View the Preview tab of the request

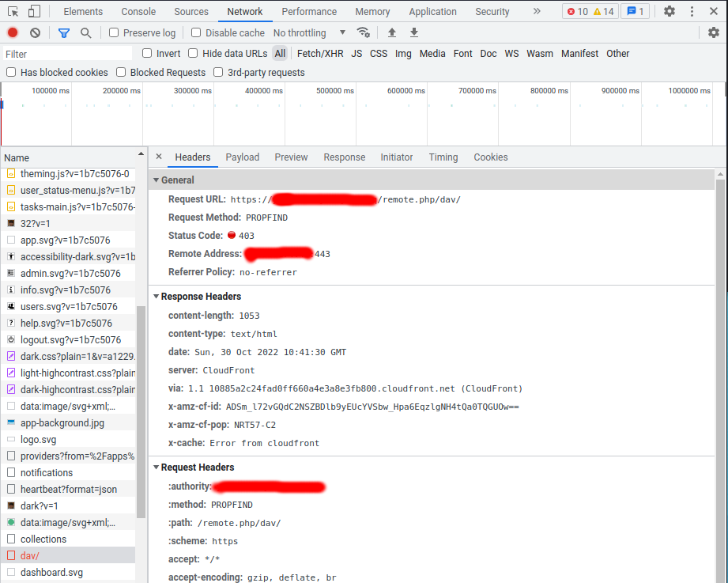point(291,157)
